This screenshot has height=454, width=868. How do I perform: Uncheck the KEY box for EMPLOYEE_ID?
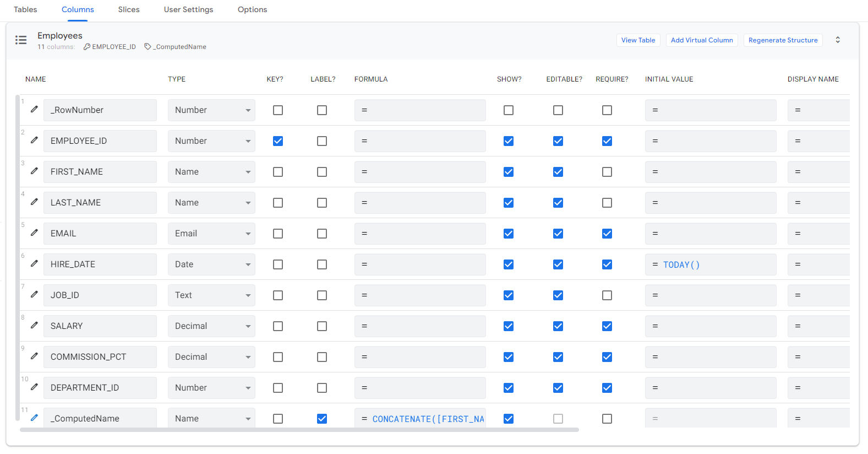pyautogui.click(x=278, y=141)
